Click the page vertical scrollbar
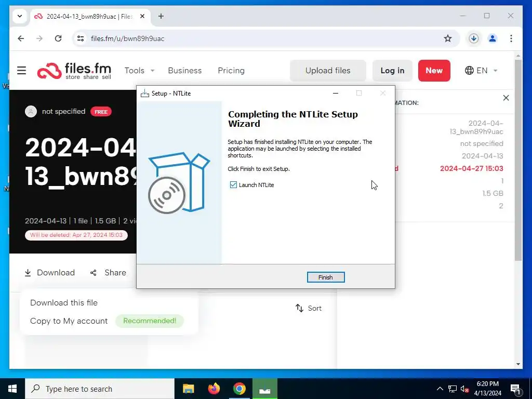The height and width of the screenshot is (399, 532). click(x=518, y=160)
